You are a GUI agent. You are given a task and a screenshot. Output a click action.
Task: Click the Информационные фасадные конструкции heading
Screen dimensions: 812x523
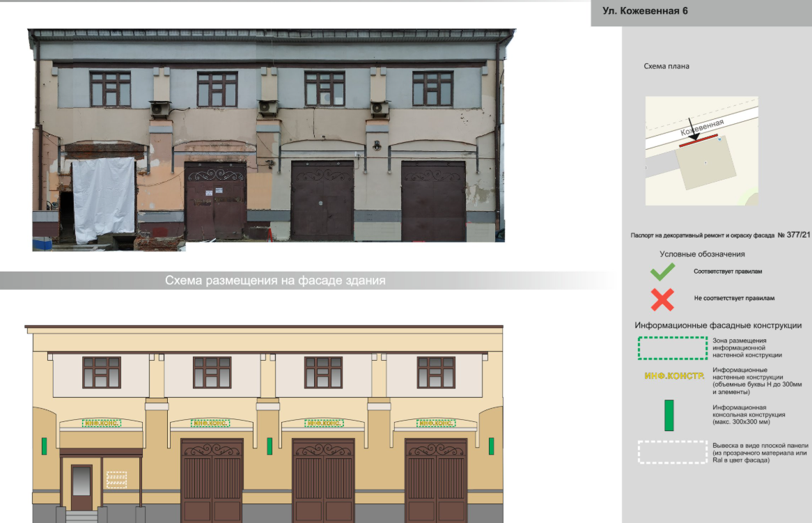[718, 325]
